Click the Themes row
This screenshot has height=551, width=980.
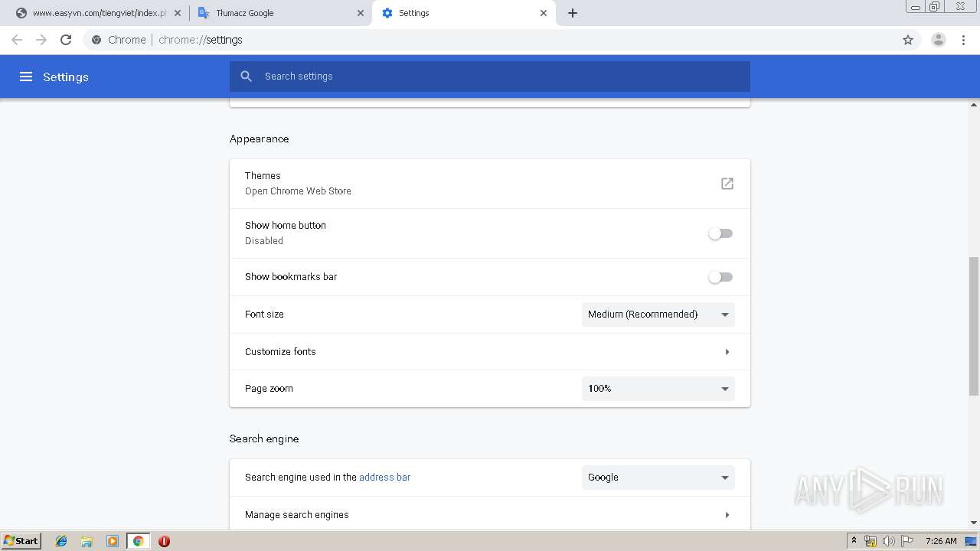point(490,184)
